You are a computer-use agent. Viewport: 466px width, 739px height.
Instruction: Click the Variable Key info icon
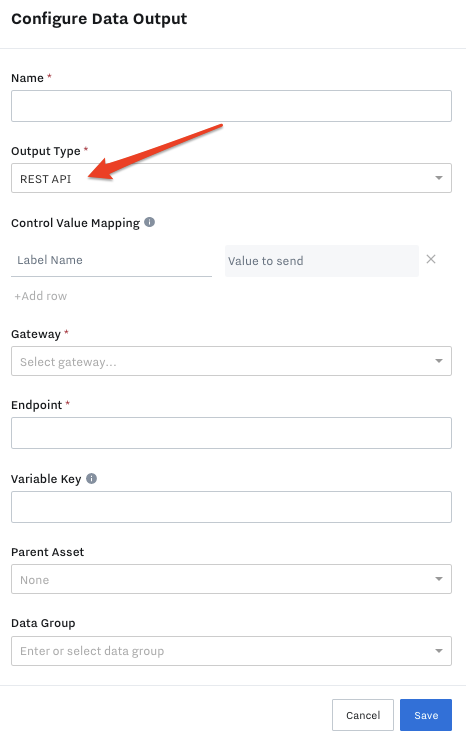click(x=91, y=478)
